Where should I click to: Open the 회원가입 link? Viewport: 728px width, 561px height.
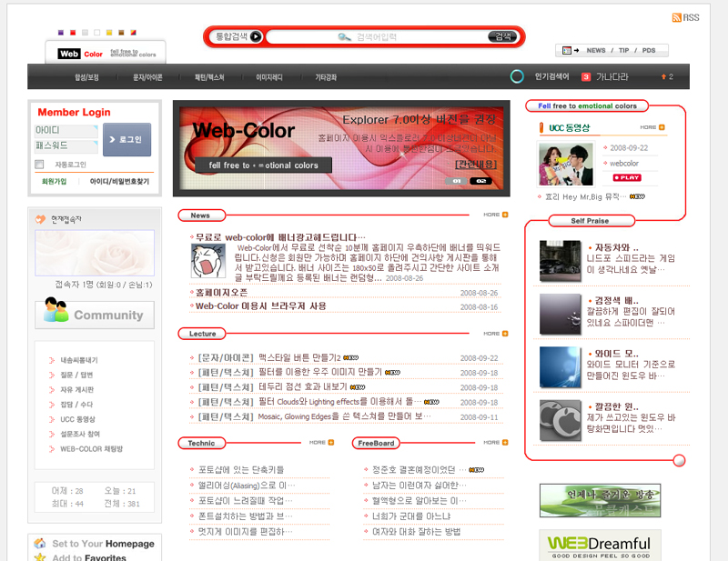(x=54, y=182)
